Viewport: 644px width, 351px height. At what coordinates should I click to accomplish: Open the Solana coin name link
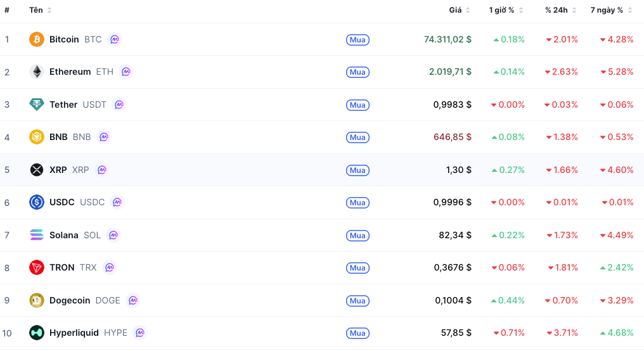tap(63, 235)
